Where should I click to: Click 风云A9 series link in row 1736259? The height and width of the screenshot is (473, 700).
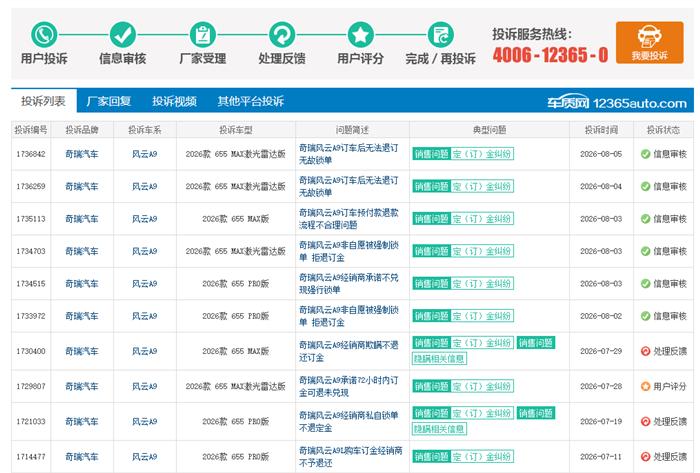[x=144, y=186]
